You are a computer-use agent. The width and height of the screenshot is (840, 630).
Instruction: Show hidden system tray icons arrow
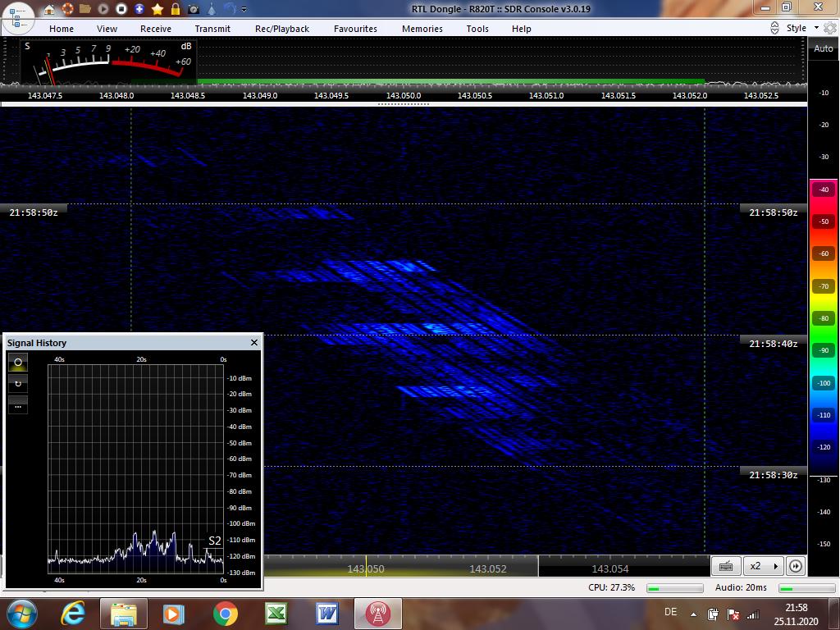693,614
